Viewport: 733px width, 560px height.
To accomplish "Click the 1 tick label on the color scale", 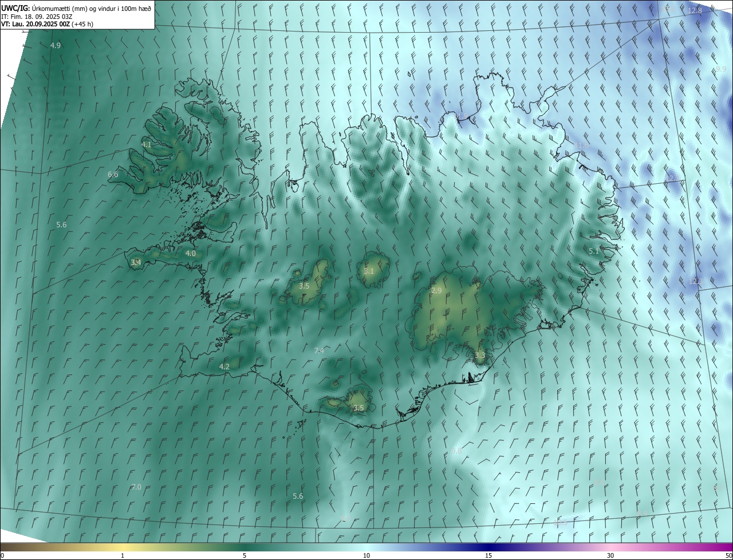I will click(123, 555).
